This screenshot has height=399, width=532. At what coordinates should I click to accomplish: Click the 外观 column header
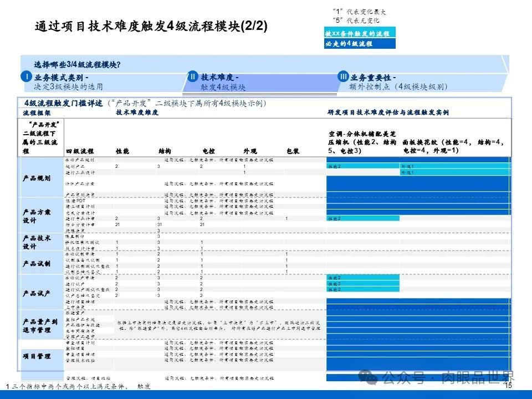pos(250,151)
